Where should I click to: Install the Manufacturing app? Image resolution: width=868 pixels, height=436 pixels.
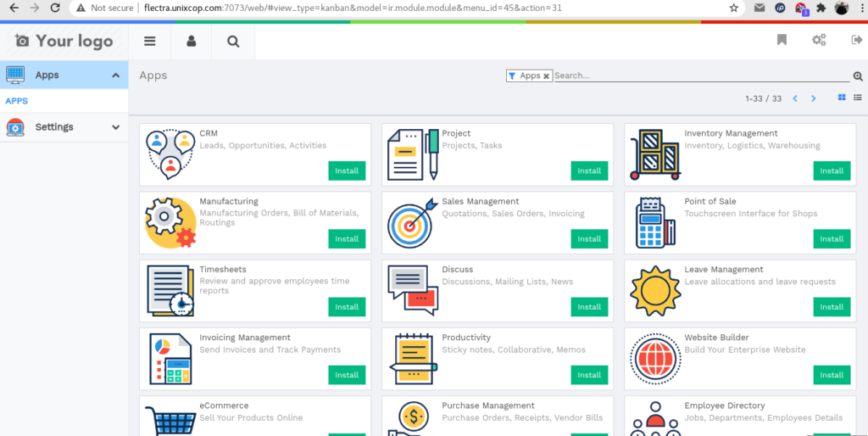point(347,238)
